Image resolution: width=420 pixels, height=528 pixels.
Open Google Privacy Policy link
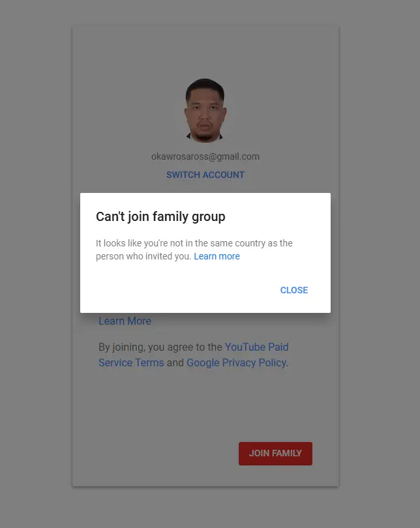[x=237, y=362]
